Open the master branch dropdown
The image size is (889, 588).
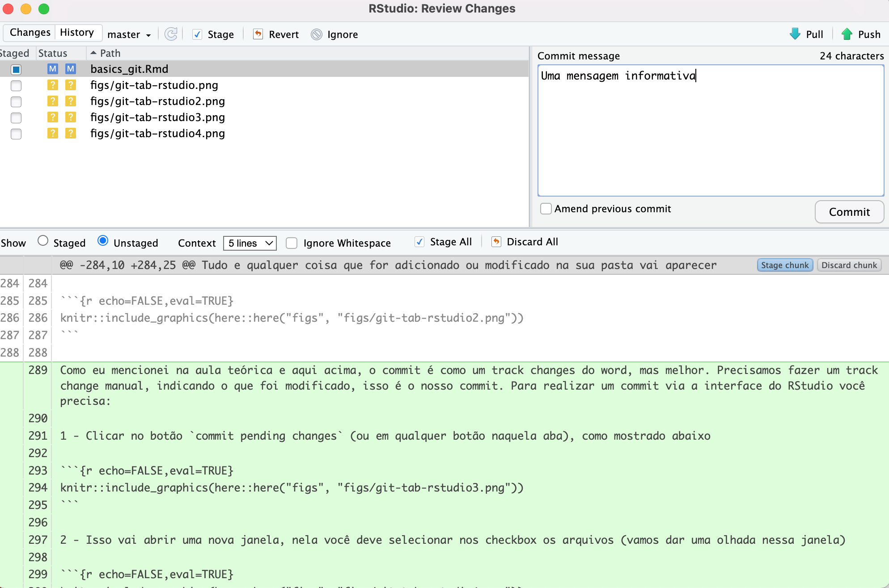click(129, 34)
